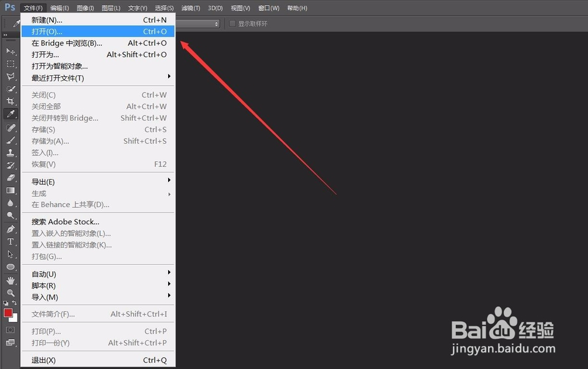The width and height of the screenshot is (588, 369).
Task: Select the Move tool
Action: (x=11, y=51)
